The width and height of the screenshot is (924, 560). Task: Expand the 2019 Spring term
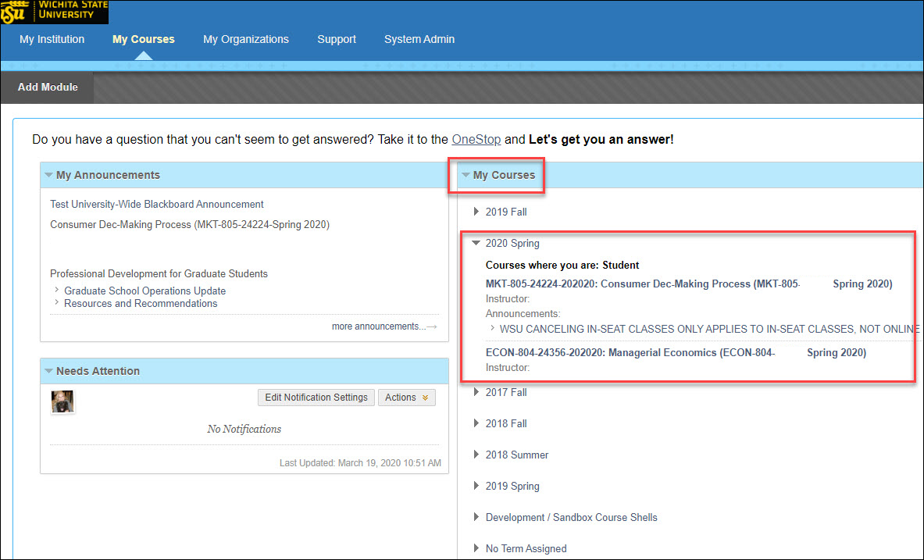(x=476, y=486)
